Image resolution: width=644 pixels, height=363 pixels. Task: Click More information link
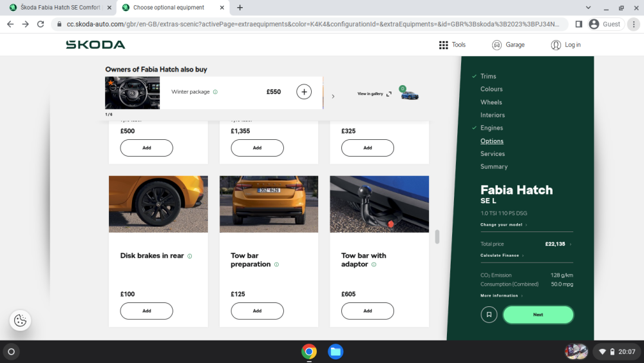click(502, 295)
